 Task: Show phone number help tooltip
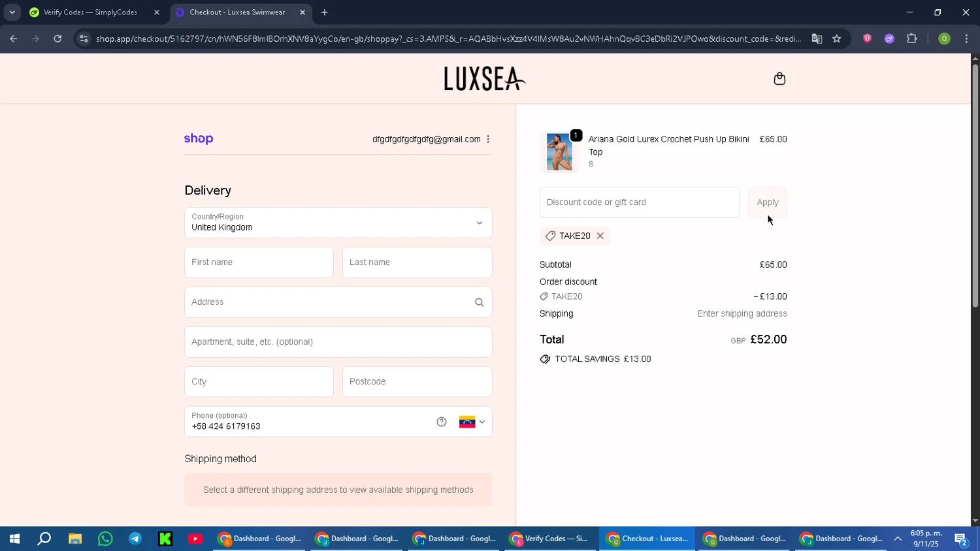(442, 422)
